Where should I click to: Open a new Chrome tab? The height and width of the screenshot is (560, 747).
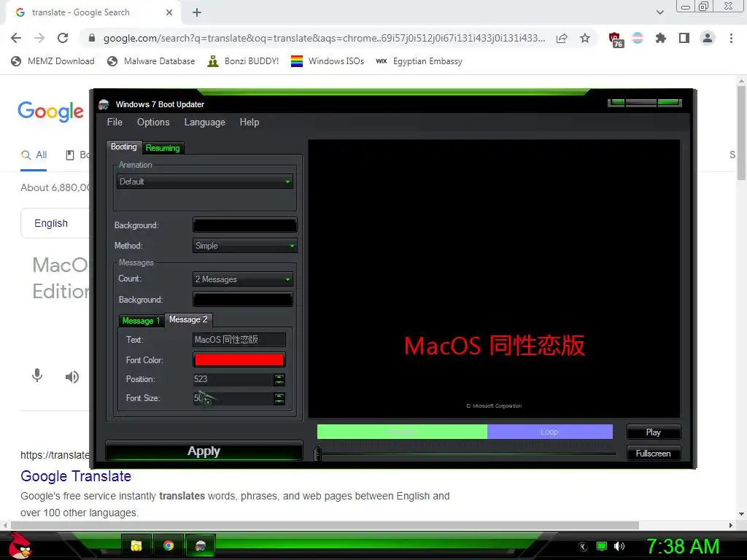point(197,12)
